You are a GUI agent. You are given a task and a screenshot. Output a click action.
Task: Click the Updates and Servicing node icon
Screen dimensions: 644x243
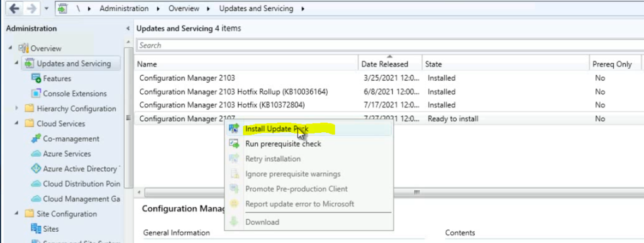[x=29, y=64]
